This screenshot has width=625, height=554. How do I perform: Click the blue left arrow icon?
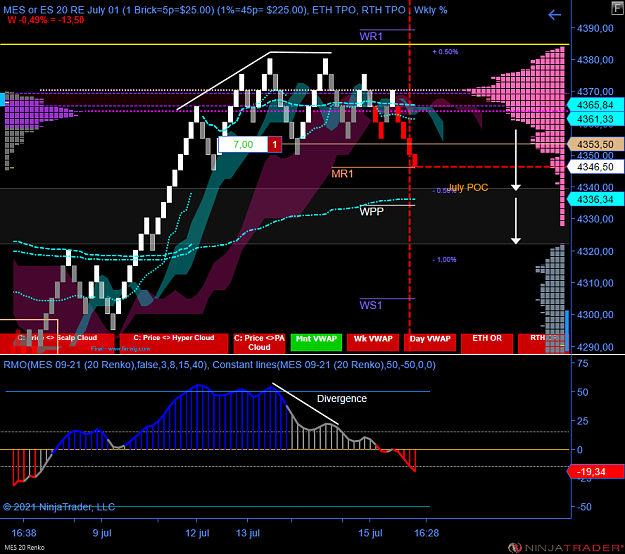pyautogui.click(x=554, y=15)
